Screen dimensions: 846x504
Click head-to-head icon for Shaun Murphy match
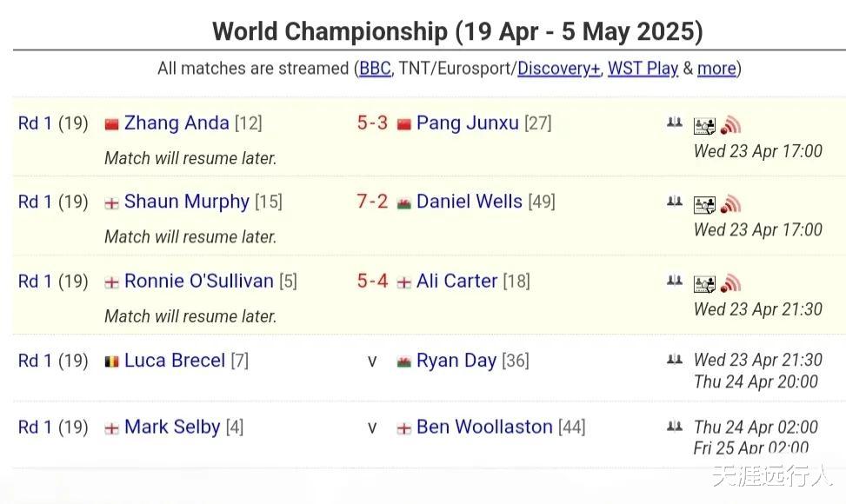674,202
